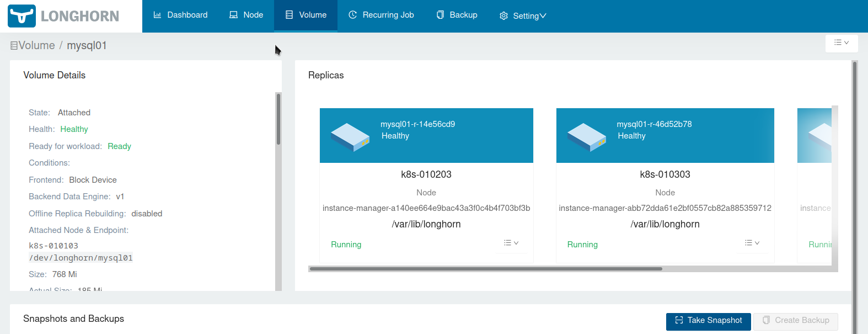The height and width of the screenshot is (334, 868).
Task: Click the green Healthy health value
Action: [x=74, y=129]
